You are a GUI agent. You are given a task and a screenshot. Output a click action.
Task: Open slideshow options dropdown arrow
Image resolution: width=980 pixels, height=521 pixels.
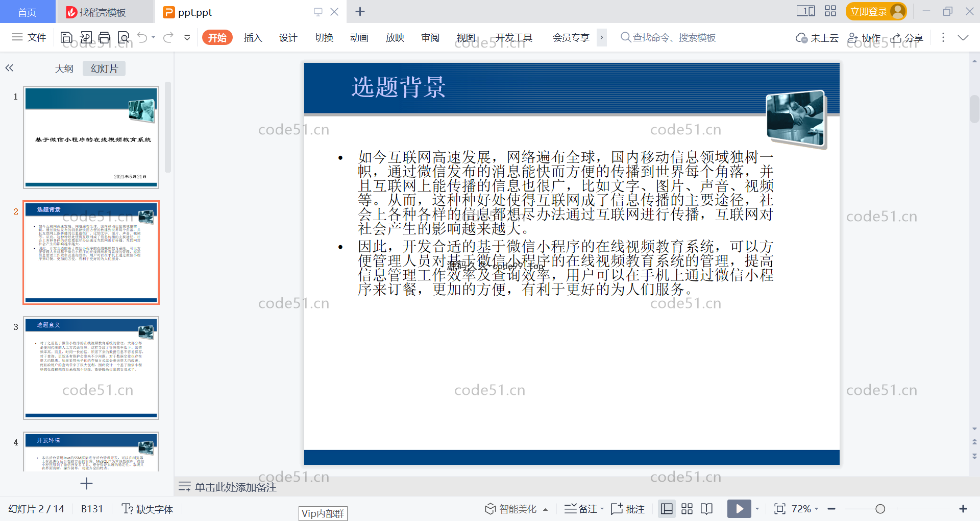pyautogui.click(x=757, y=509)
